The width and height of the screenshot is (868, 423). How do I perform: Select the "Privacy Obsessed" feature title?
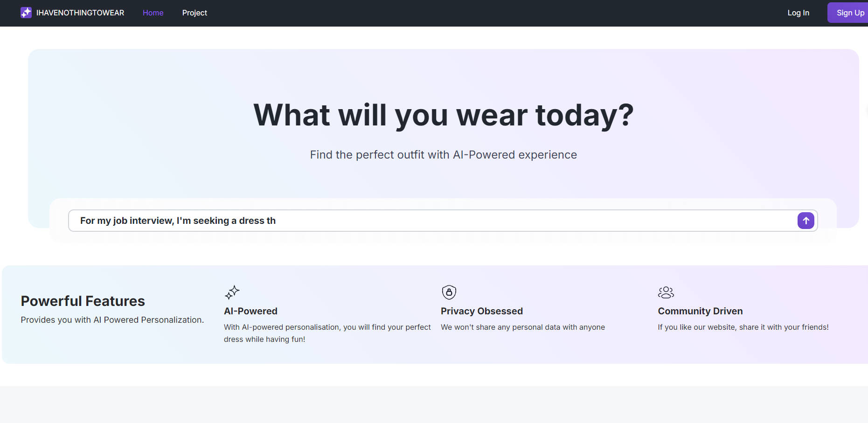point(481,311)
